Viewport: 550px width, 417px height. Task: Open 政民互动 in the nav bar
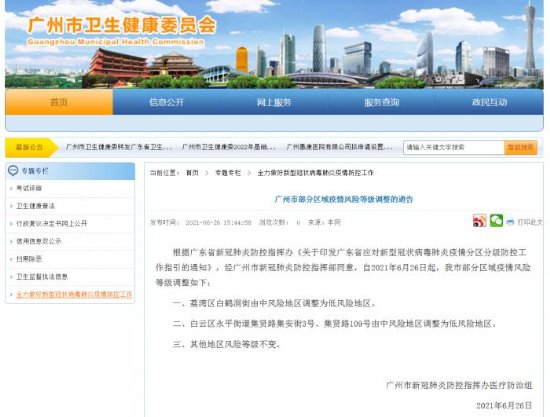pos(490,102)
